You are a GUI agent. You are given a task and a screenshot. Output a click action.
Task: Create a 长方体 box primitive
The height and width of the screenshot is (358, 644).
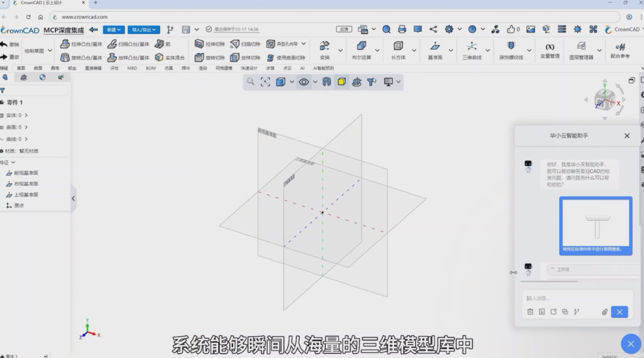[x=398, y=51]
